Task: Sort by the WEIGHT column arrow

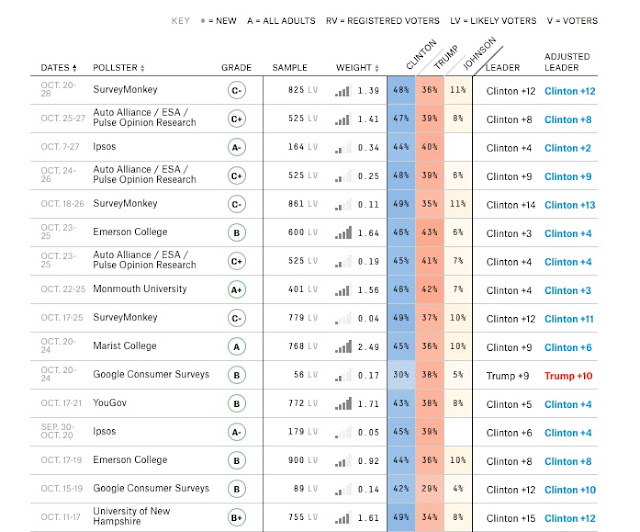Action: tap(377, 68)
